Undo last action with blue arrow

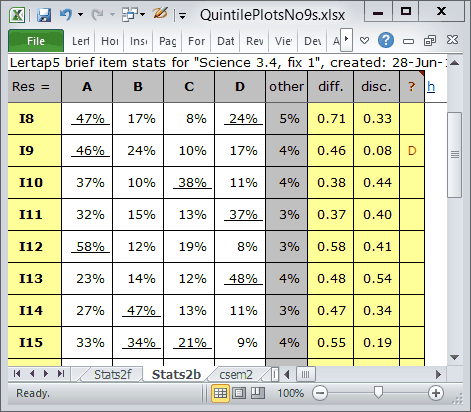pyautogui.click(x=66, y=14)
